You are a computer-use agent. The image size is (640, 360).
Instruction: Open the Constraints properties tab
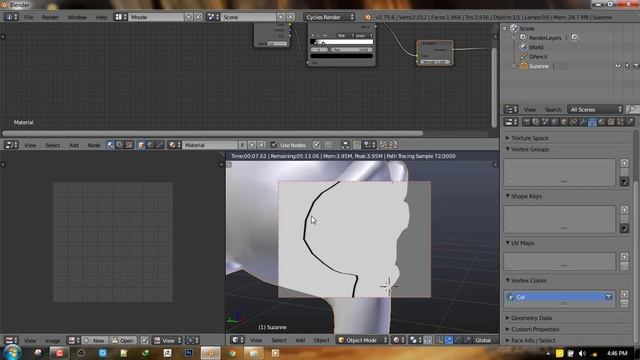coord(573,122)
